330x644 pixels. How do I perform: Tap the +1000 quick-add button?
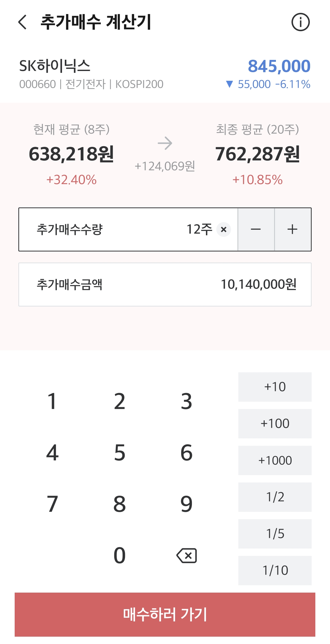[x=275, y=460]
